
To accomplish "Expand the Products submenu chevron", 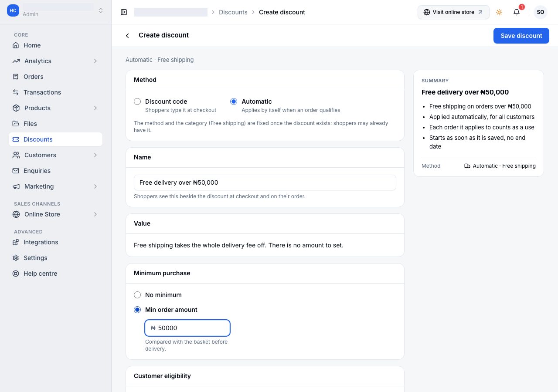I will pos(95,108).
